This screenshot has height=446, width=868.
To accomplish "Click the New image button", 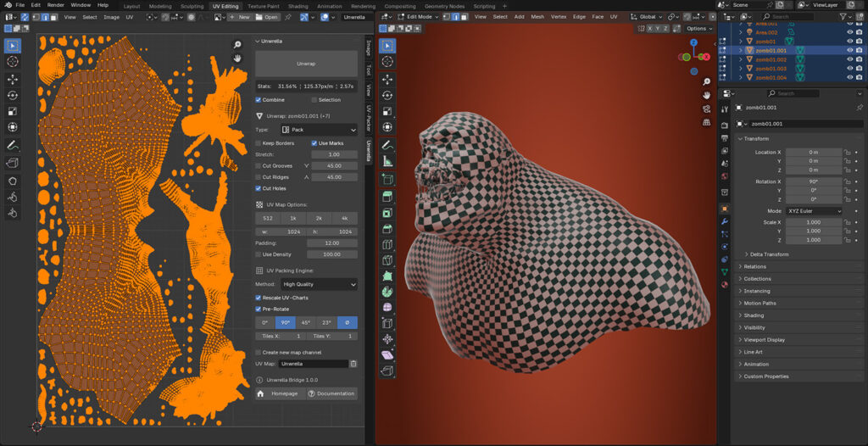I will (x=240, y=17).
